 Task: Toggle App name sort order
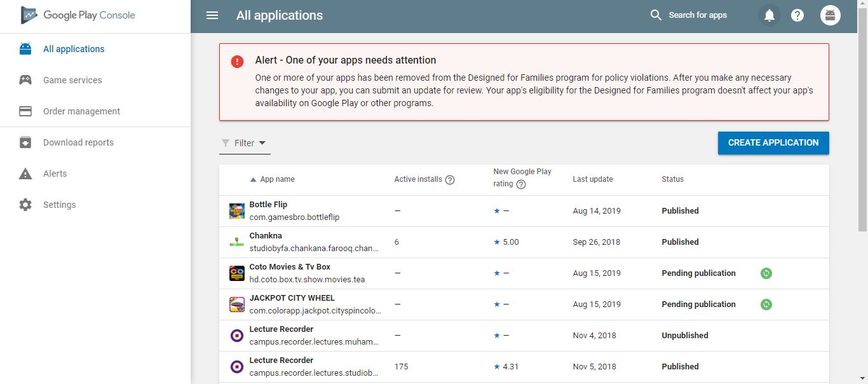(x=253, y=179)
